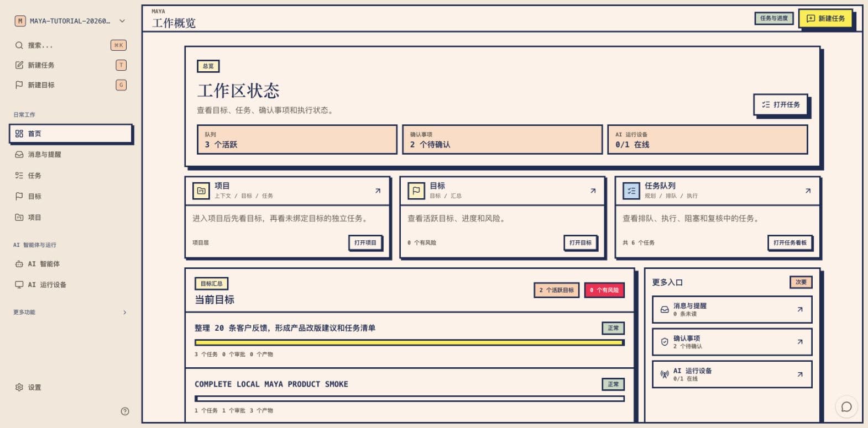Click the M workspace avatar icon
The height and width of the screenshot is (428, 868).
coord(20,21)
